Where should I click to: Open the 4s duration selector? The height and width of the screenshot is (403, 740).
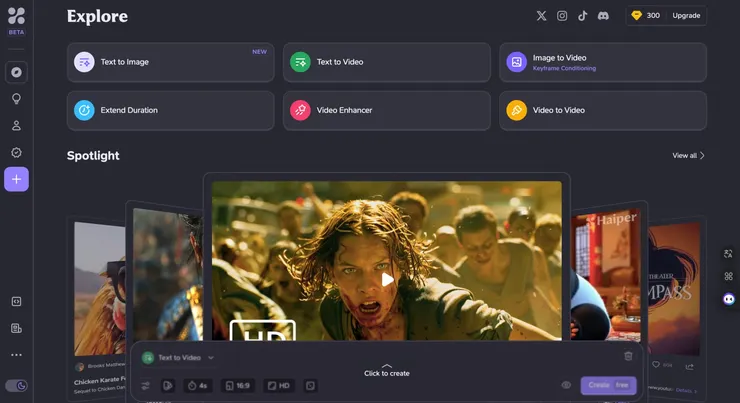[x=198, y=386]
